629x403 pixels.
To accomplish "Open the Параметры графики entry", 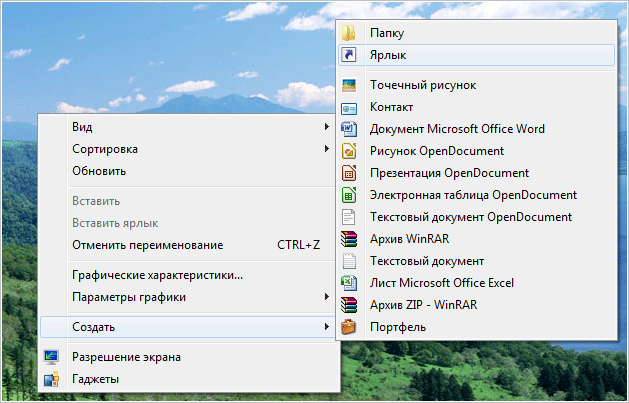I will coord(189,297).
